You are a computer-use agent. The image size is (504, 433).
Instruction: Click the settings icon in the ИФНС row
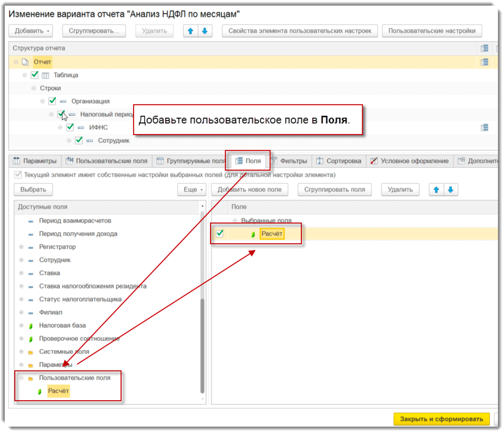click(x=485, y=127)
